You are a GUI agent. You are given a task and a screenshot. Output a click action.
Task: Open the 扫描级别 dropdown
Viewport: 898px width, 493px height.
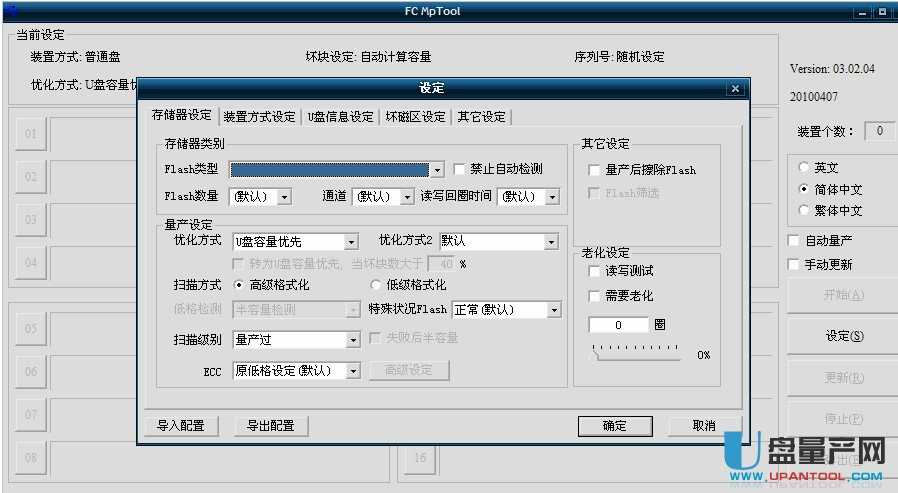click(x=352, y=340)
